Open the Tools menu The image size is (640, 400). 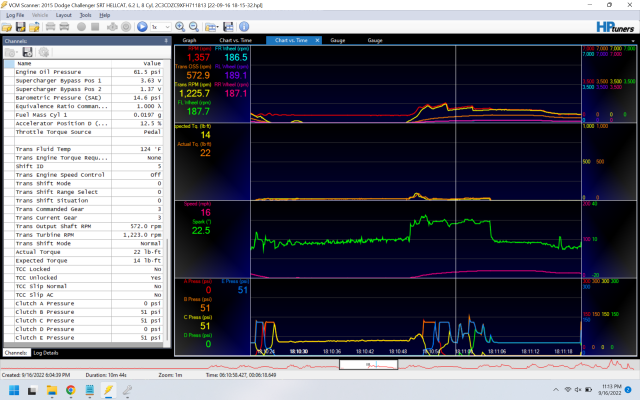tap(85, 15)
